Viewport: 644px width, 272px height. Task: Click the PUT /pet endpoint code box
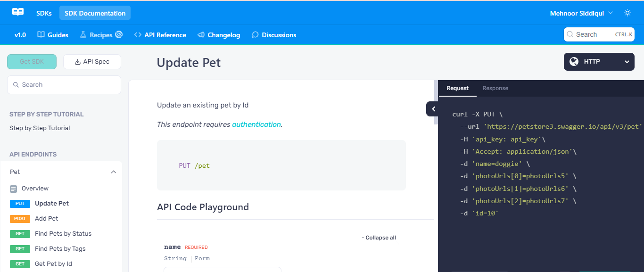[x=281, y=165]
